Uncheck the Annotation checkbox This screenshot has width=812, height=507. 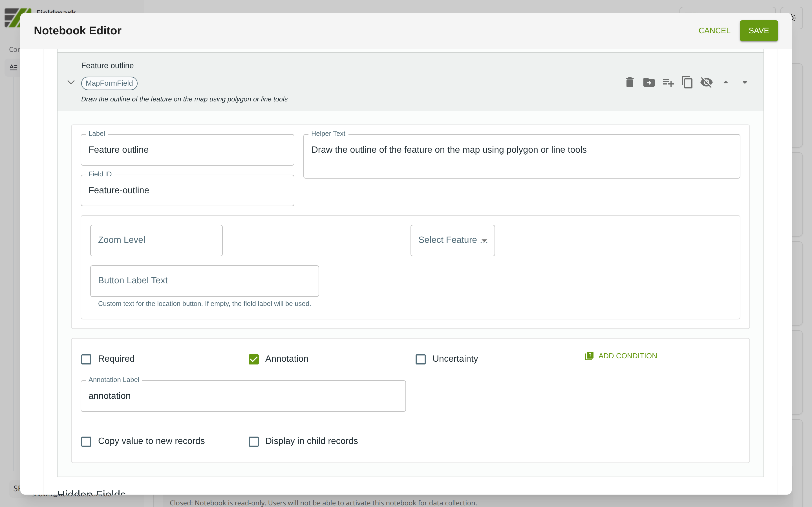coord(254,359)
